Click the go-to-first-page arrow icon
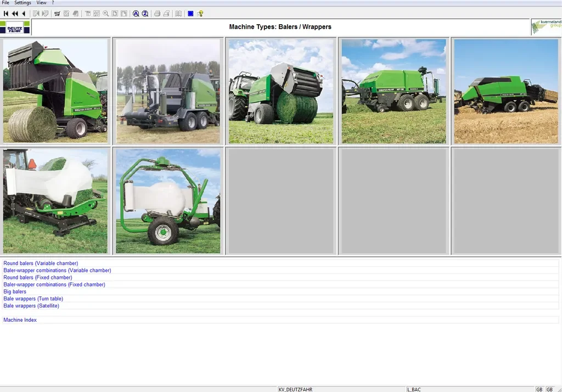562x392 pixels. [6, 13]
